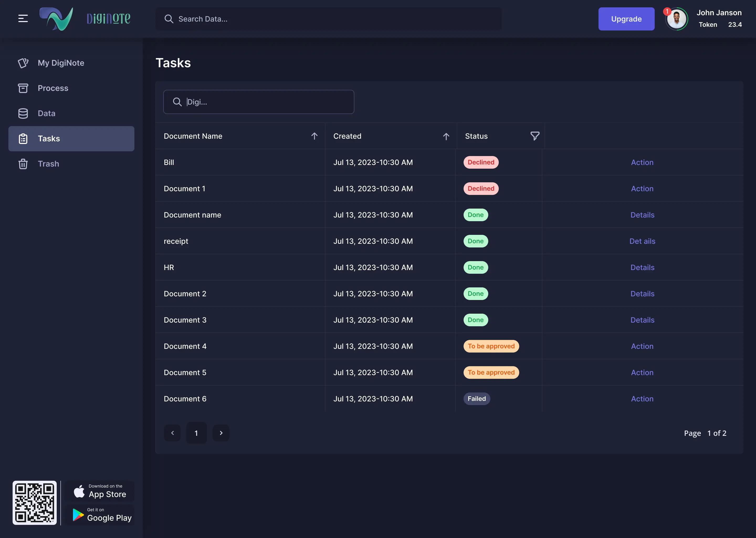Viewport: 756px width, 538px height.
Task: Go to the previous page chevron
Action: click(x=172, y=433)
